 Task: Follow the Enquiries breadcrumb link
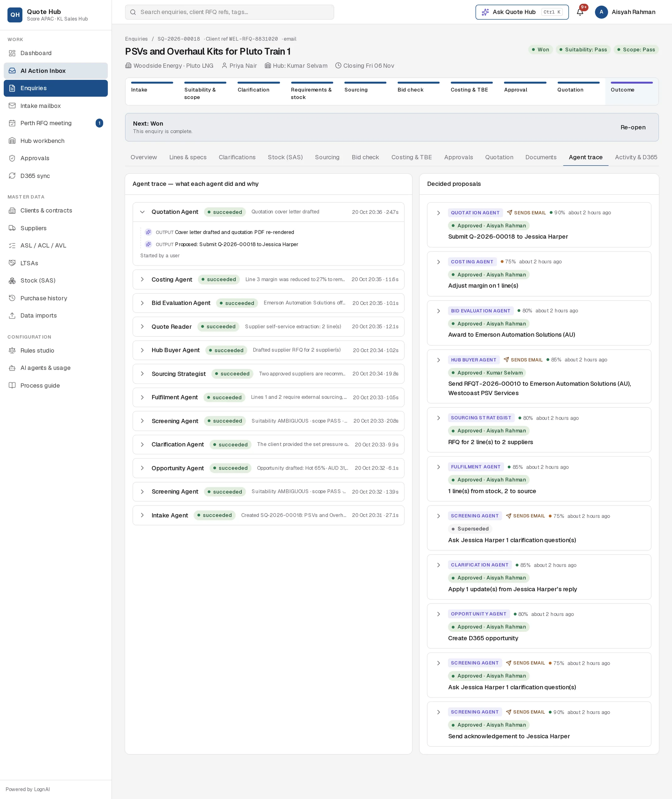click(136, 39)
